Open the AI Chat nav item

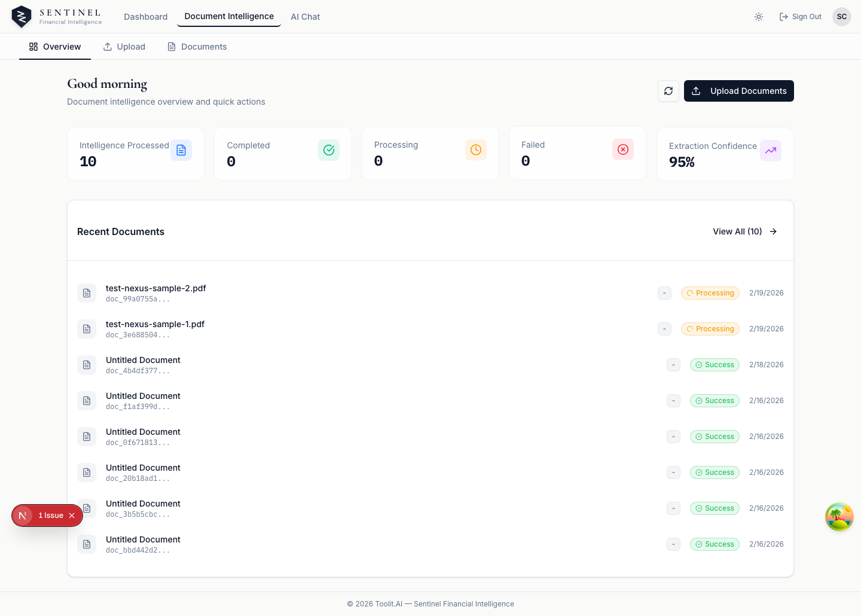306,17
